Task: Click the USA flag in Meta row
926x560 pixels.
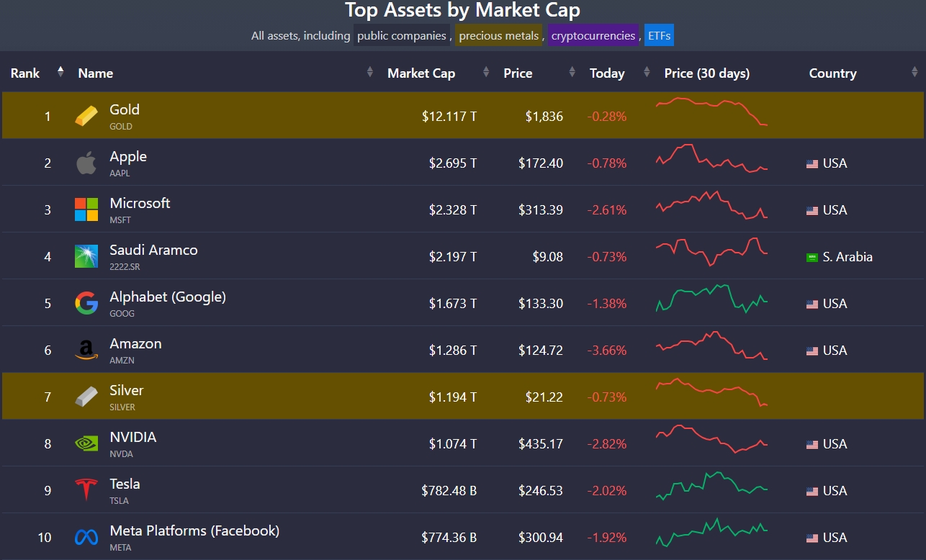Action: 812,538
